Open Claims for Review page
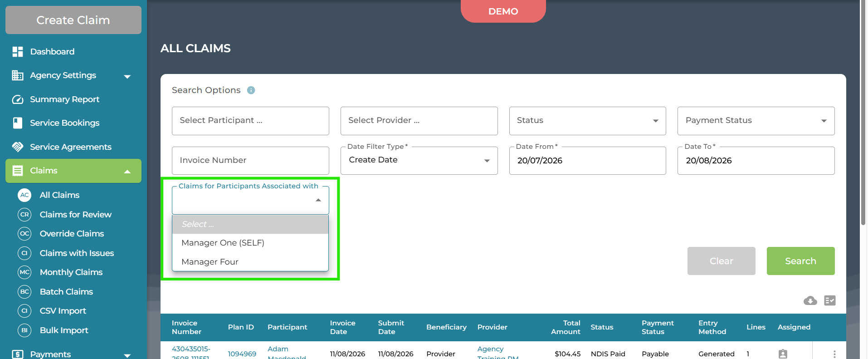This screenshot has height=359, width=868. (75, 215)
